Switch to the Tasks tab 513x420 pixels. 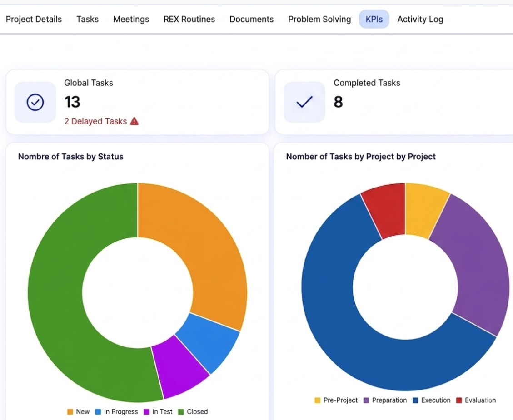[x=87, y=19]
